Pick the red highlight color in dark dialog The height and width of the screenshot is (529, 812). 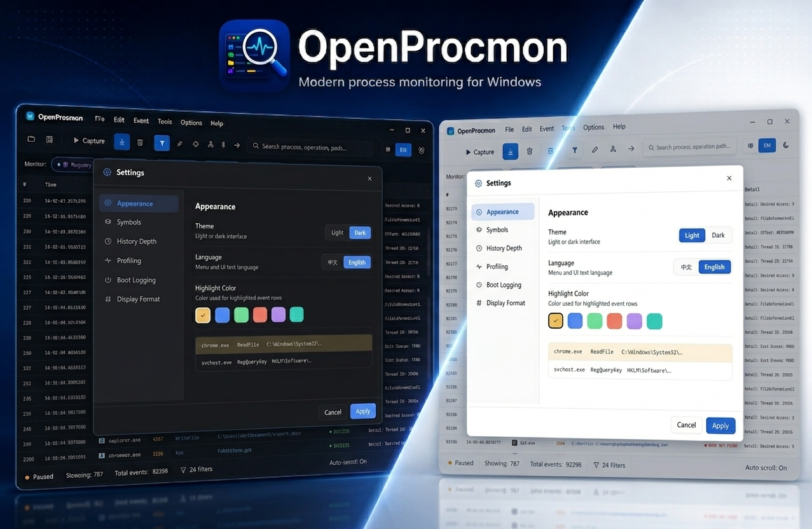(x=259, y=315)
